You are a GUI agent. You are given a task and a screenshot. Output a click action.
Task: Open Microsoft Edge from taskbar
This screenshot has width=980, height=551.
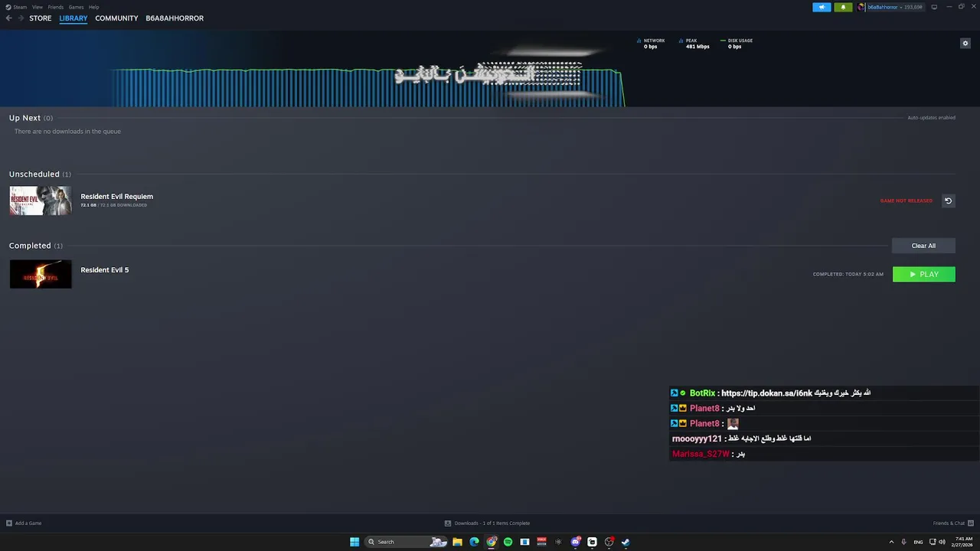coord(474,542)
